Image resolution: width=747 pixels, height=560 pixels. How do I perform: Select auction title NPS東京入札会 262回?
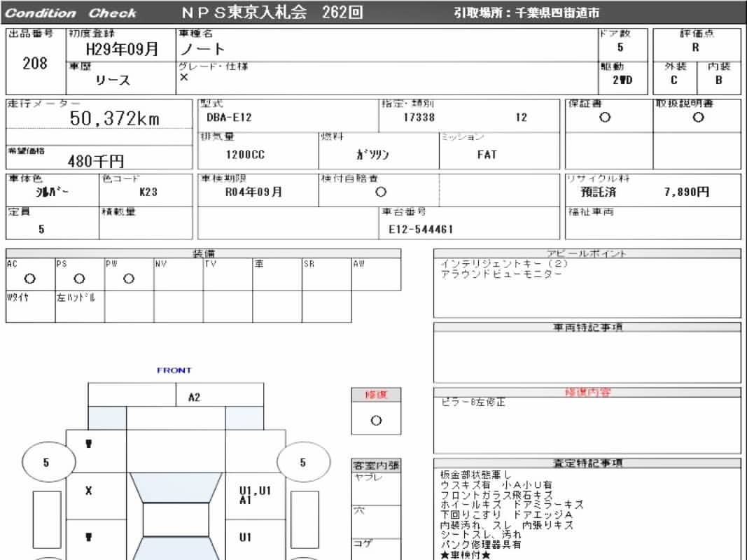[272, 13]
